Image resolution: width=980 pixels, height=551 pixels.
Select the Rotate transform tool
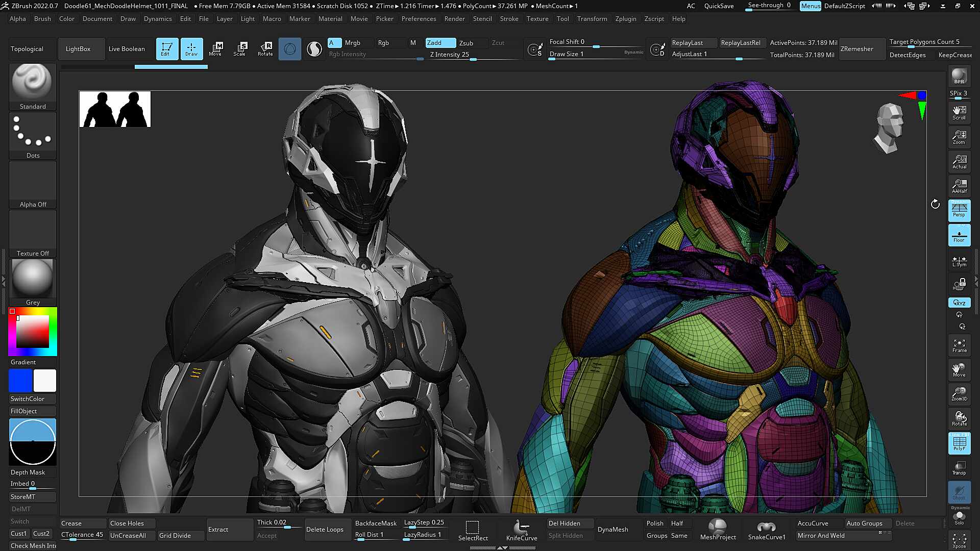[x=265, y=49]
